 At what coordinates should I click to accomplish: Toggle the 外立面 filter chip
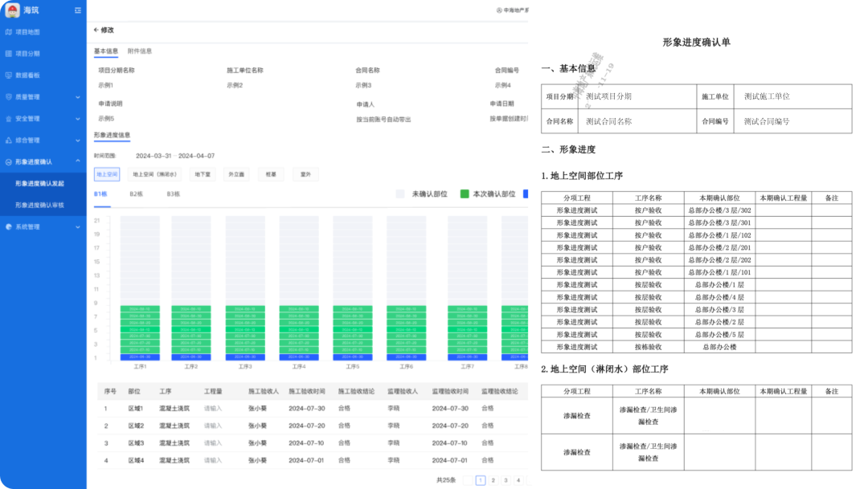[x=235, y=174]
